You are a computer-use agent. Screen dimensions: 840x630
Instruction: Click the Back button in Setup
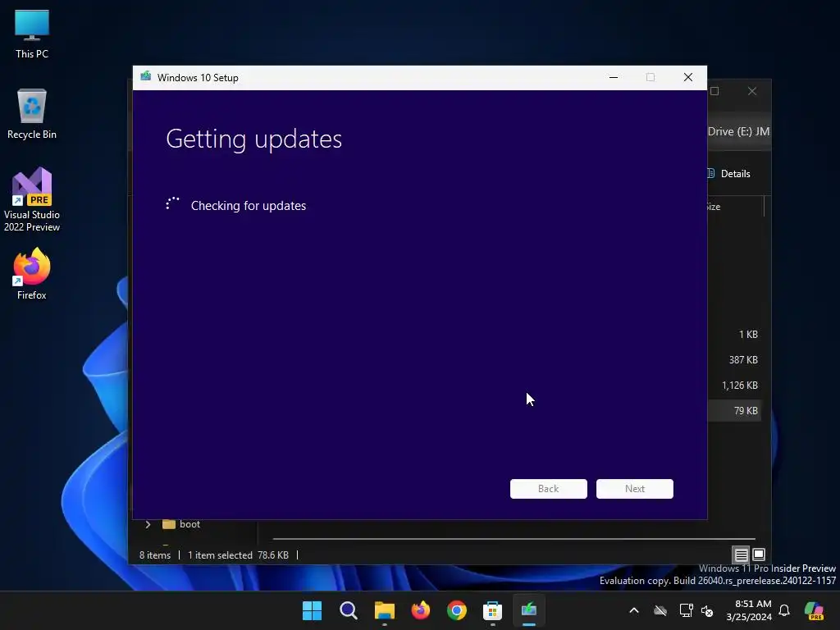(x=548, y=489)
